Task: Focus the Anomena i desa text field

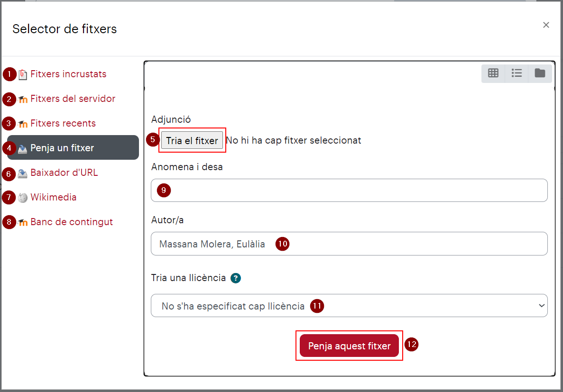Action: point(349,190)
